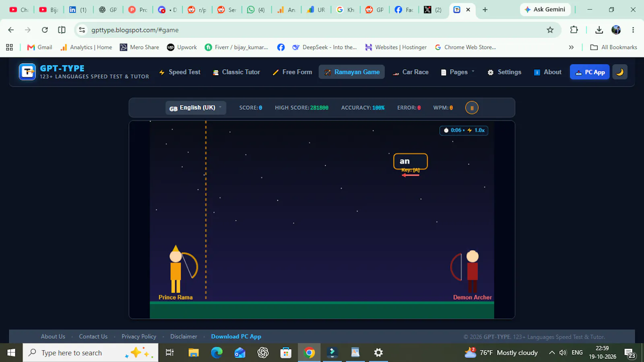
Task: Switch to the Facebook tab
Action: [404, 10]
